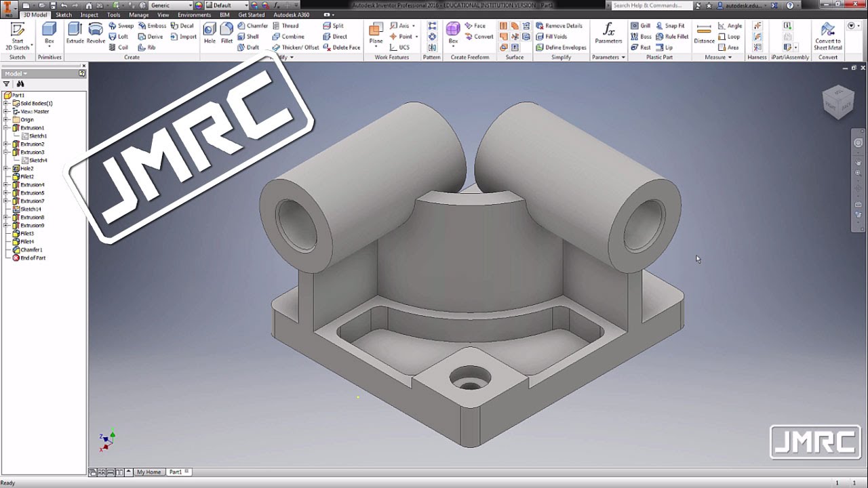
Task: Expand the Origin folder node
Action: click(x=6, y=120)
